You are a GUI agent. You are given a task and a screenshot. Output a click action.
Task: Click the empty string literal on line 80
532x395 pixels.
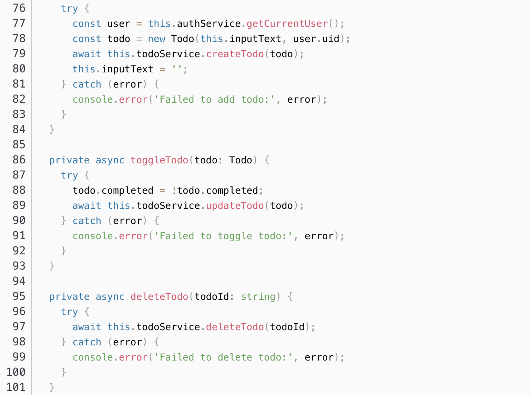click(177, 69)
